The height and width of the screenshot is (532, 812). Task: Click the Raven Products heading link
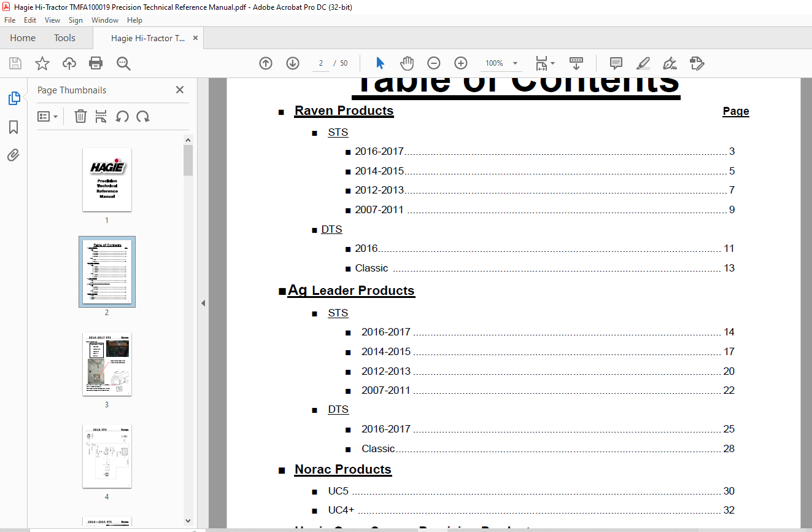point(344,111)
